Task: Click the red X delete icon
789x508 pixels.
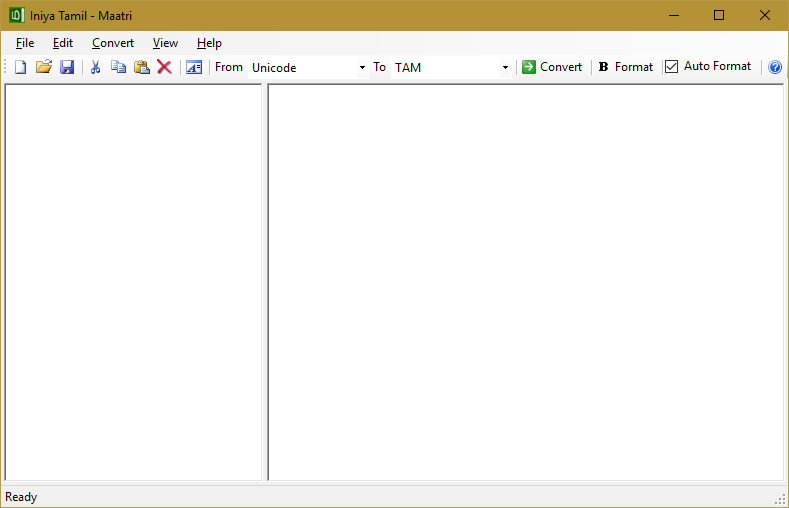Action: 165,67
